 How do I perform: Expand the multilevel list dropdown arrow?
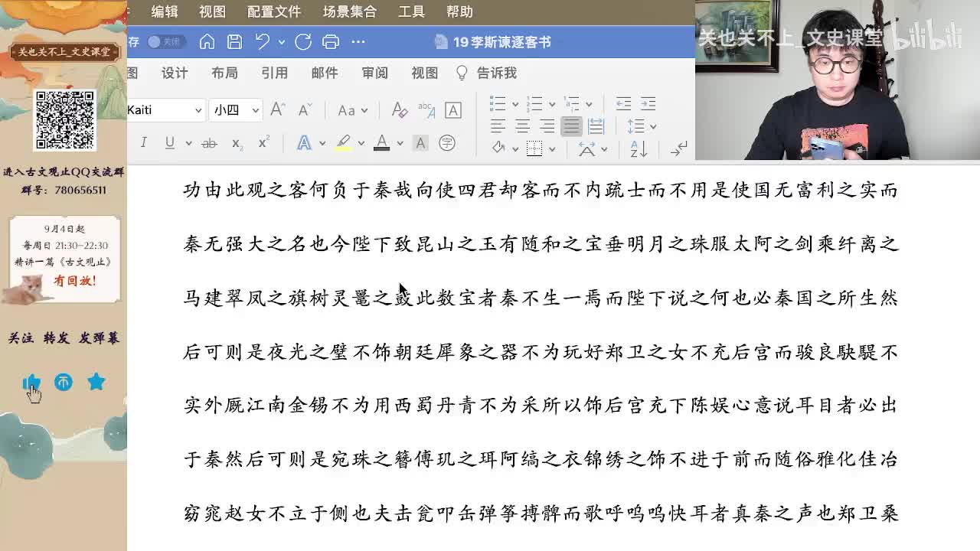coord(589,104)
